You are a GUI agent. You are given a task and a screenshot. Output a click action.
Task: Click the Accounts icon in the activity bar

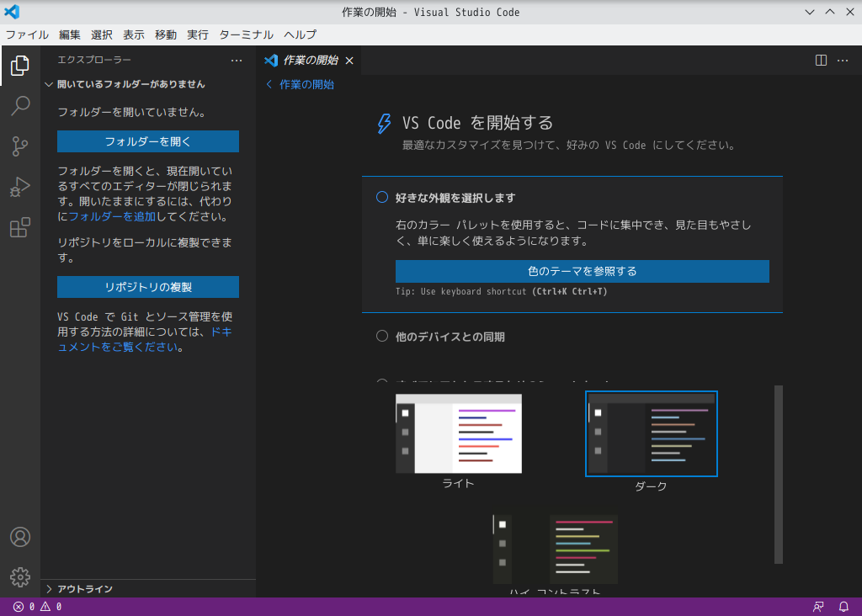coord(20,537)
